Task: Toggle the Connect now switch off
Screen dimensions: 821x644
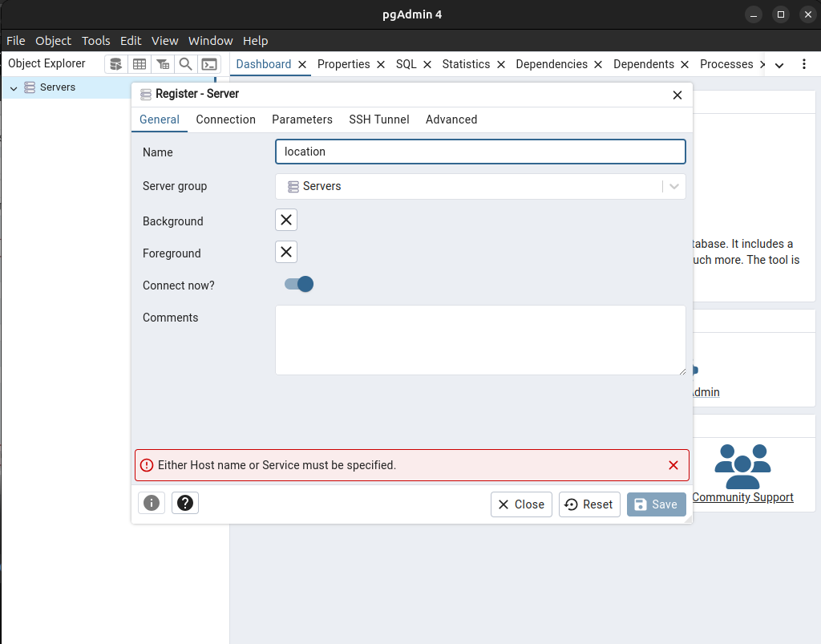Action: point(298,285)
